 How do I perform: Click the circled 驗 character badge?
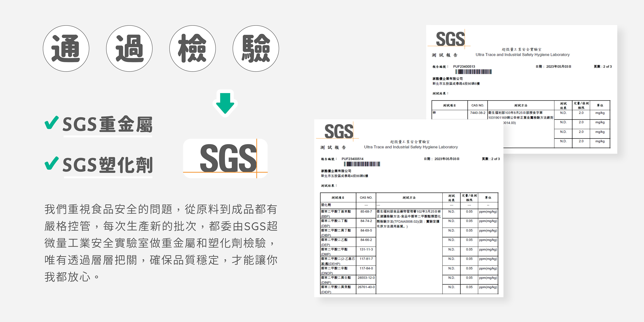click(x=256, y=48)
